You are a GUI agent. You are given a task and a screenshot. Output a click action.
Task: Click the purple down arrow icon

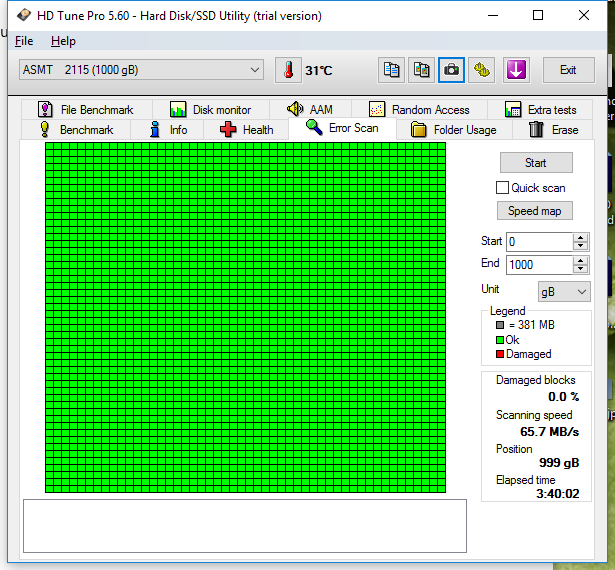[516, 70]
